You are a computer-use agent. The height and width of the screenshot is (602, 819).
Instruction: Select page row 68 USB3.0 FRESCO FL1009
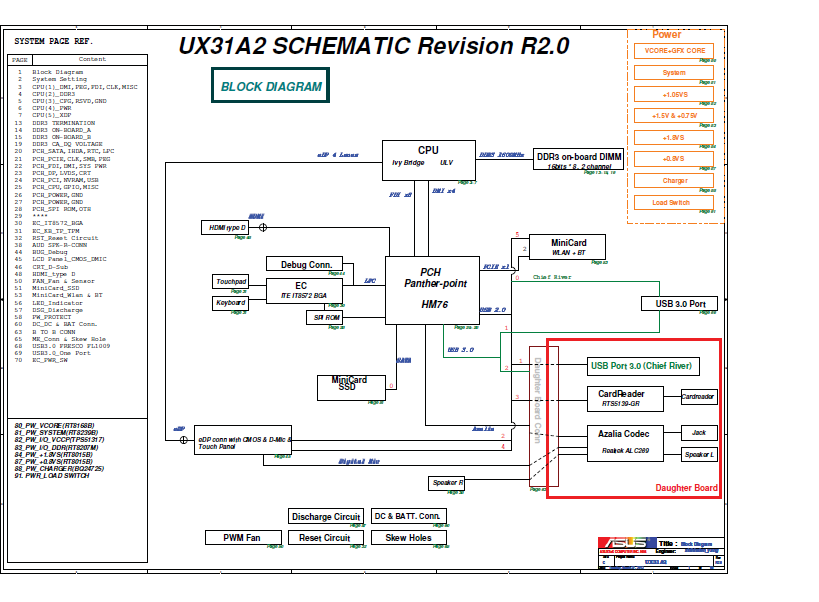[x=62, y=346]
